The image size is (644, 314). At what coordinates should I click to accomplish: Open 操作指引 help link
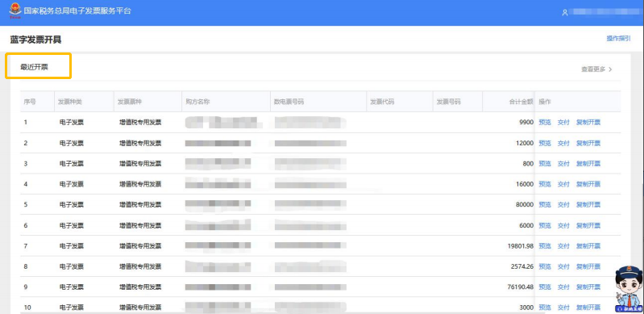[x=618, y=38]
